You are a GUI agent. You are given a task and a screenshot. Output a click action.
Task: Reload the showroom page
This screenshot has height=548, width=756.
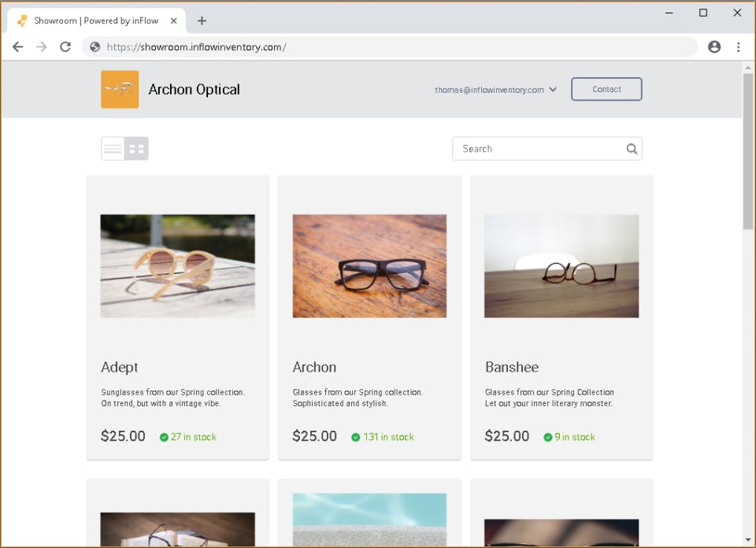(x=65, y=46)
